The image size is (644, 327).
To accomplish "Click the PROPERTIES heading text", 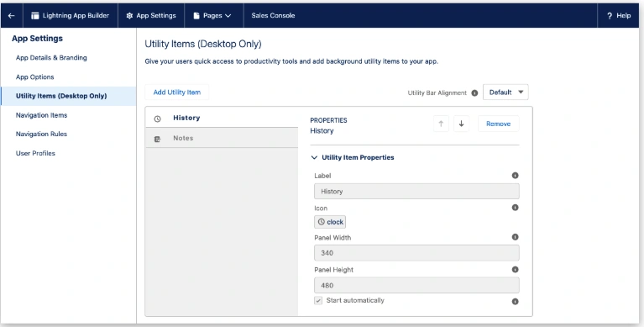I will [x=328, y=120].
